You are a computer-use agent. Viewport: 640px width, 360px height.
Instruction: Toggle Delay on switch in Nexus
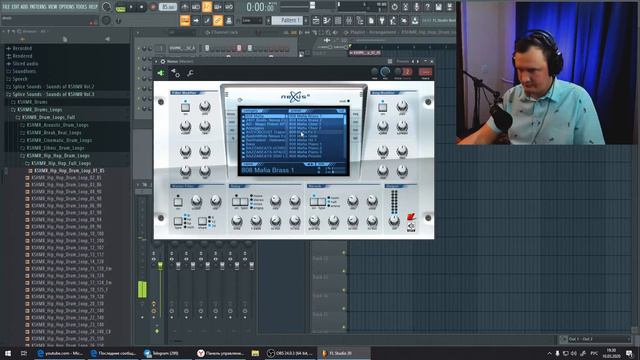click(236, 202)
